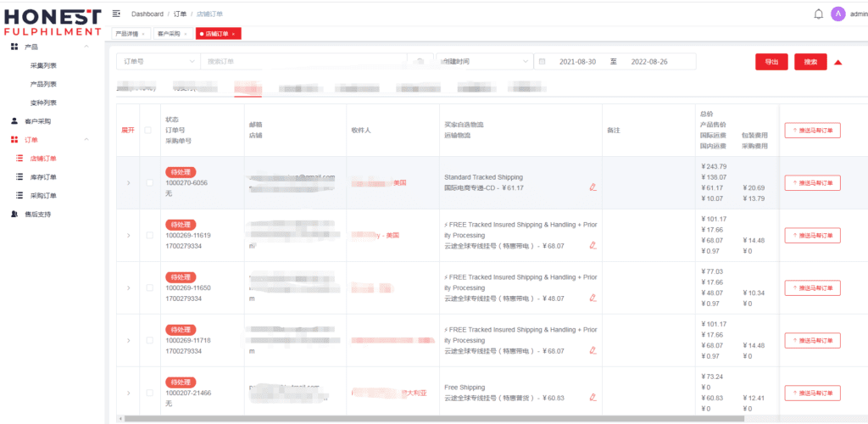Viewport: 868px width, 424px height.
Task: Edit shipping for order 1000270-6056 via pencil icon
Action: (593, 187)
